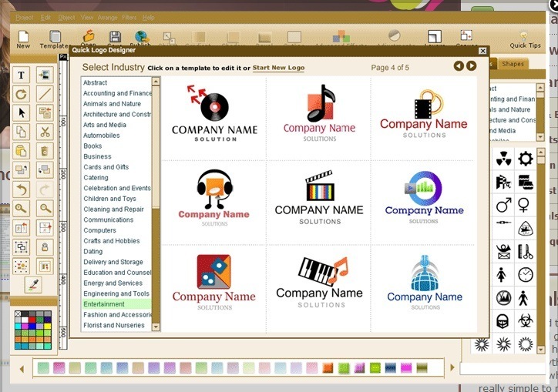Select Automobiles industry in list
The image size is (558, 392).
116,136
